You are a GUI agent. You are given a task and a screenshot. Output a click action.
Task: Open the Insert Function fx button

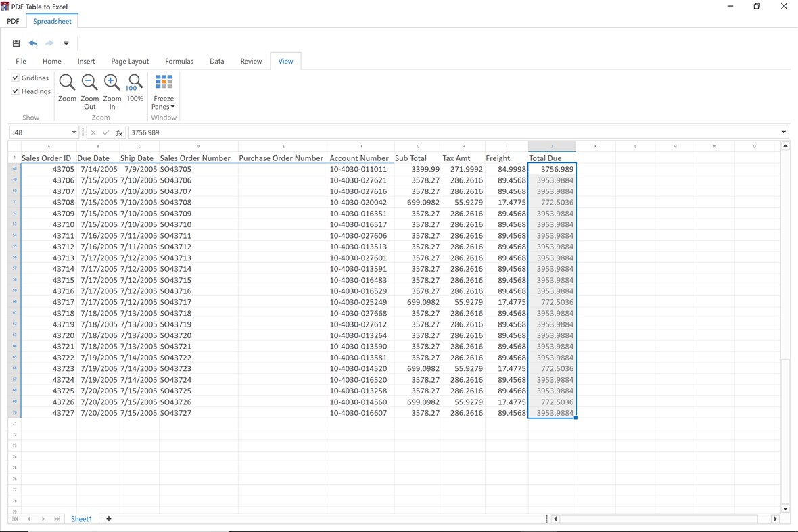pos(119,132)
